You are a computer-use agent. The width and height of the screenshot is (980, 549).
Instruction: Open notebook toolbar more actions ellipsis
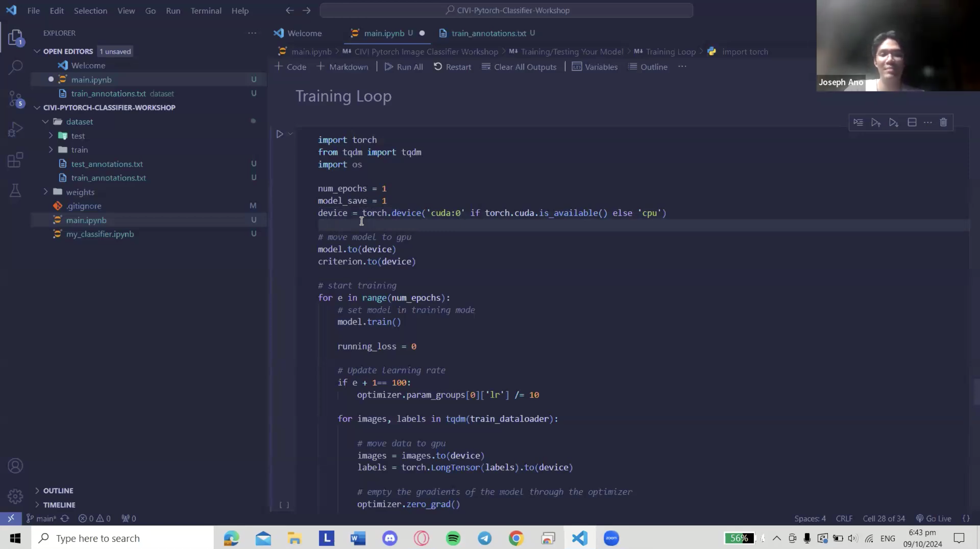[x=682, y=67]
